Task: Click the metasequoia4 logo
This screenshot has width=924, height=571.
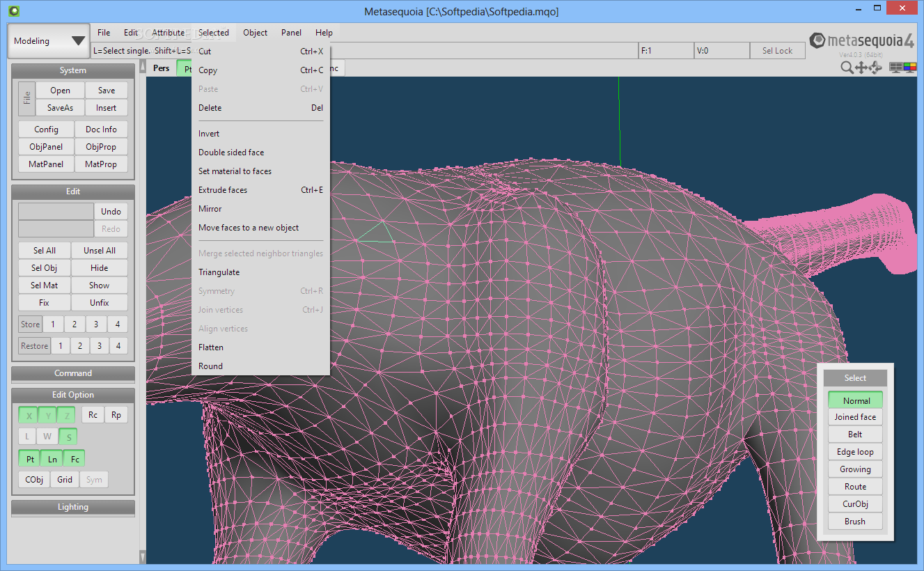Action: coord(862,41)
